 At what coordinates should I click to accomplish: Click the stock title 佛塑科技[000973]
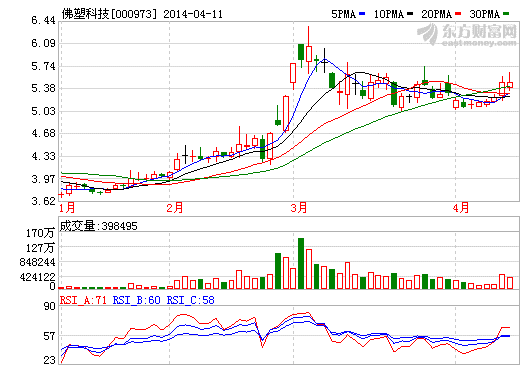point(109,14)
